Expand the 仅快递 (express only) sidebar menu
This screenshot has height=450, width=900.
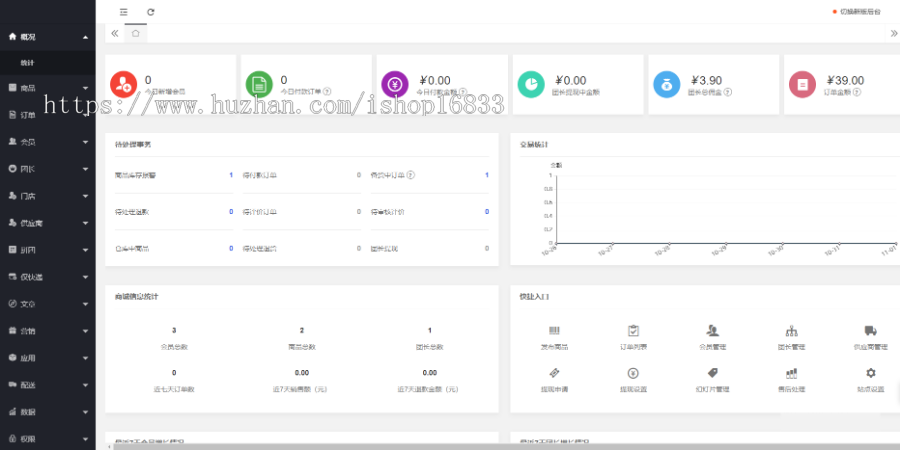(48, 277)
